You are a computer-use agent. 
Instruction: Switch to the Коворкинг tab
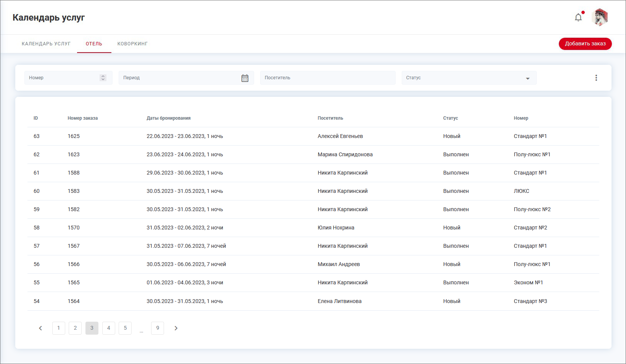[x=132, y=44]
